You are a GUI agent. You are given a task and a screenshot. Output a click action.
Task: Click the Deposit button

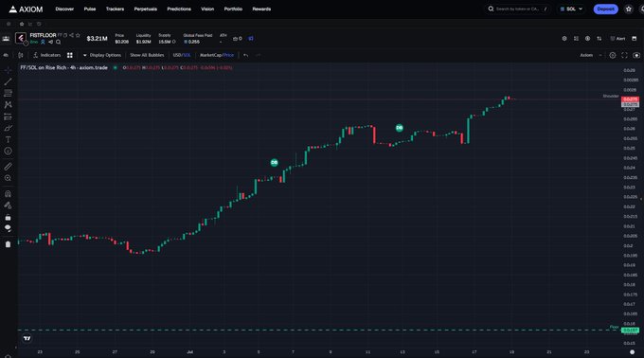click(605, 9)
